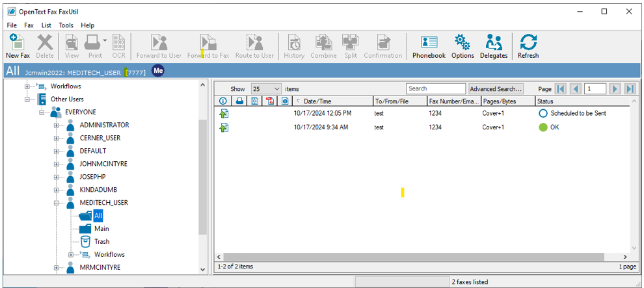Viewport: 644px width, 288px height.
Task: Open the View toolbar icon
Action: (72, 46)
